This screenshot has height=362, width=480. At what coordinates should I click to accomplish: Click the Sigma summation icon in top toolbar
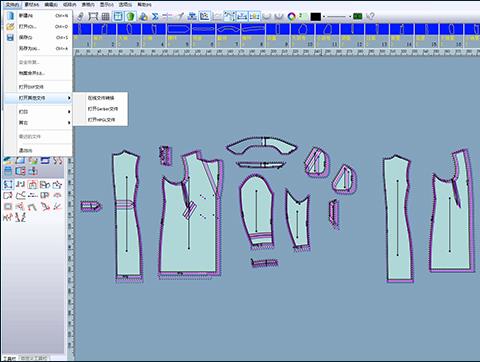[x=155, y=16]
